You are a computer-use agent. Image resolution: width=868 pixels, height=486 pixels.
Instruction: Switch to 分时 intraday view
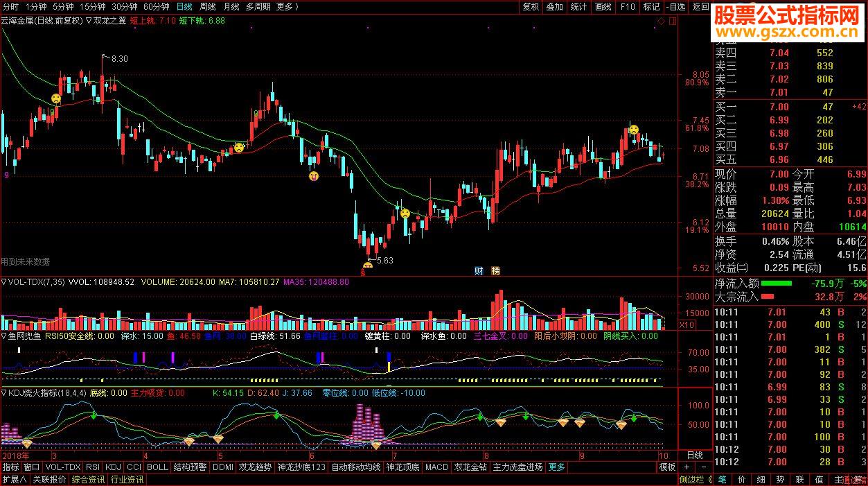pos(11,7)
